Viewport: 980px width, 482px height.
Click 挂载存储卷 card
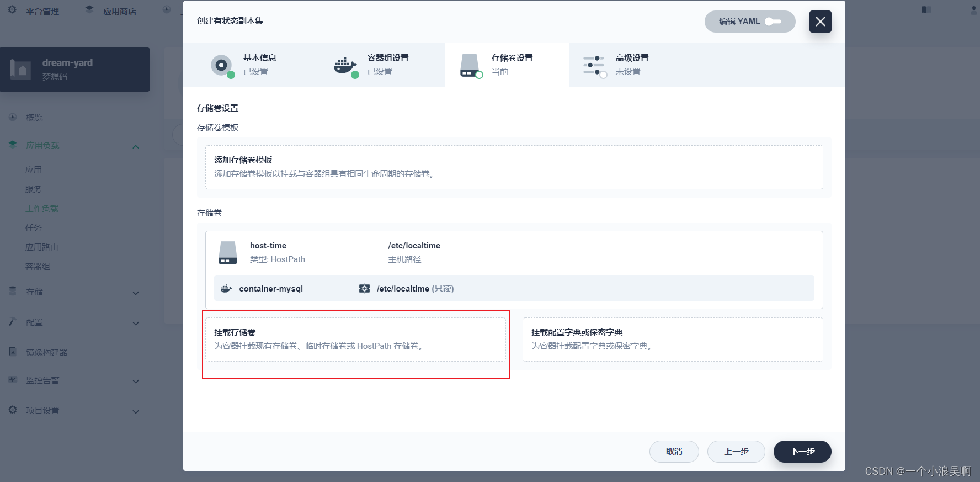(x=355, y=339)
